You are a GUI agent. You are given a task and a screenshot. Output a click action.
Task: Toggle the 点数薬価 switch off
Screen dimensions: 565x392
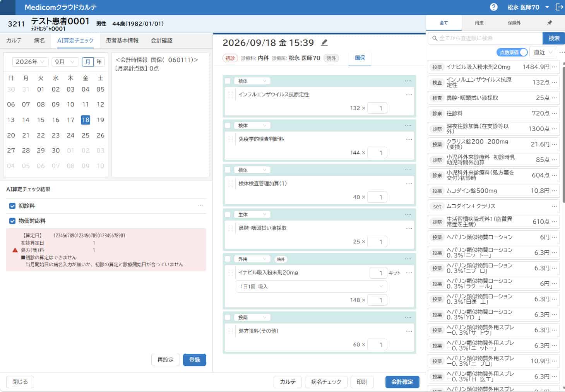tap(512, 52)
